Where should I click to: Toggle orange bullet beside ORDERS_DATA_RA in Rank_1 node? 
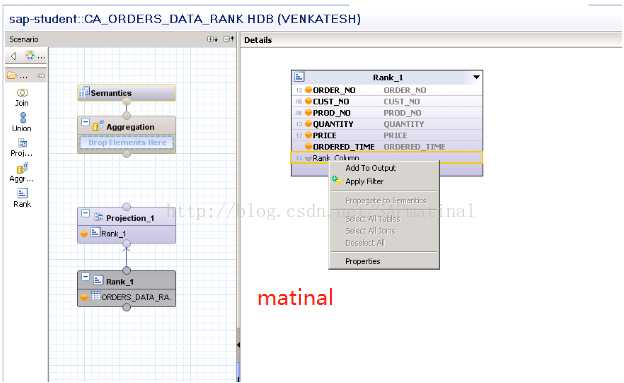tap(84, 297)
